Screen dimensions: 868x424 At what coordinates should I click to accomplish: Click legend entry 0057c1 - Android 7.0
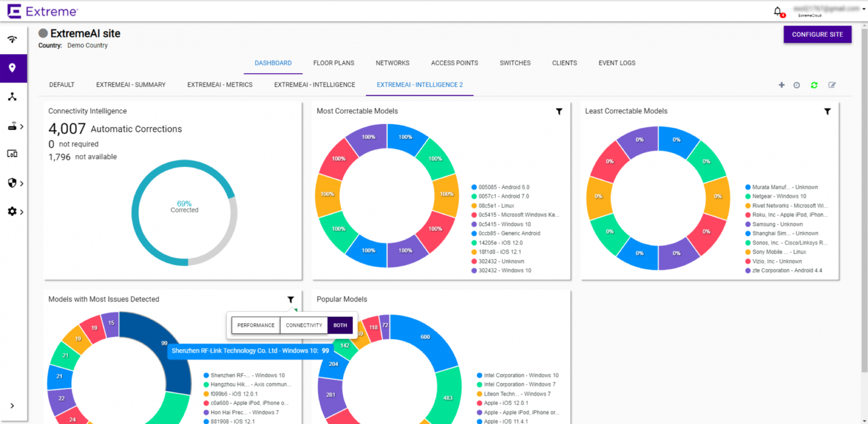(x=500, y=196)
